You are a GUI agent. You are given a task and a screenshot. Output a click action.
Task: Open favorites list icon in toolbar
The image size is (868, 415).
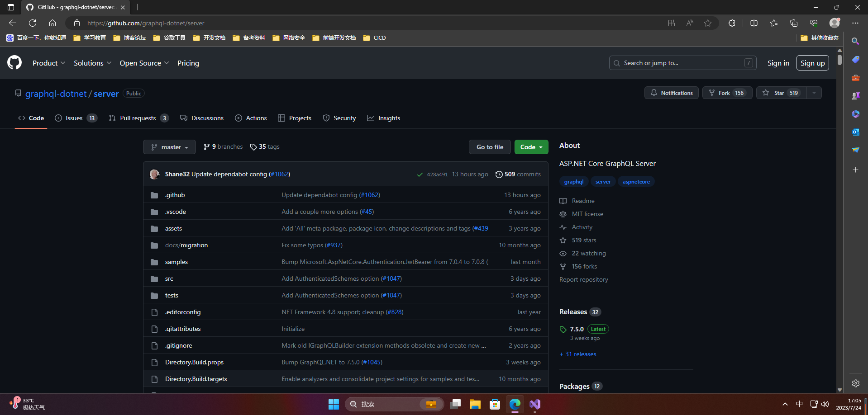774,23
